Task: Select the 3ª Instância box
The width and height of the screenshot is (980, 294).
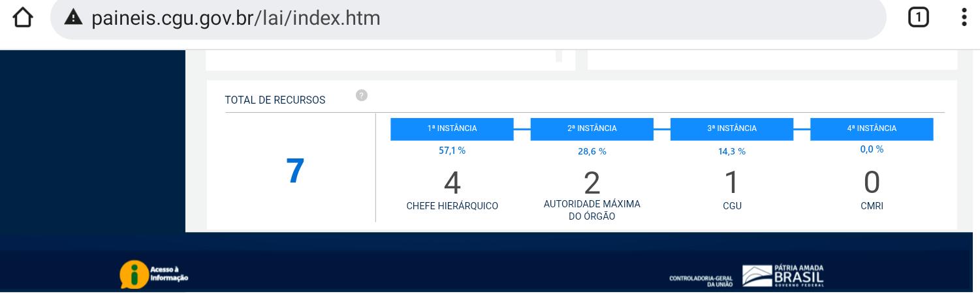Action: (x=731, y=128)
